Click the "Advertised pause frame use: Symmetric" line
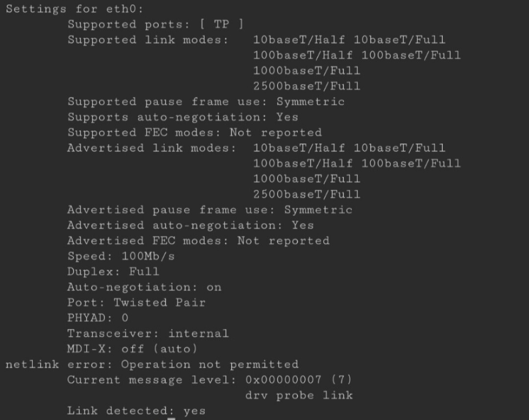Image resolution: width=529 pixels, height=420 pixels. pos(210,210)
